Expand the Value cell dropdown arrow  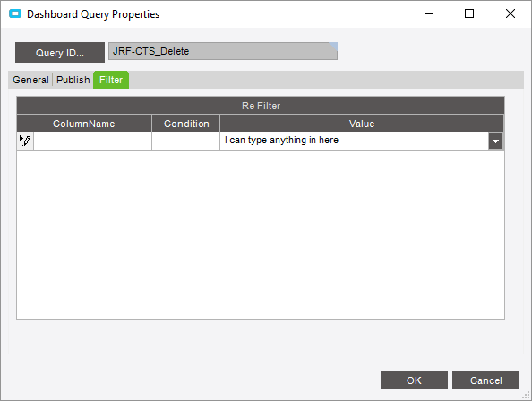pyautogui.click(x=495, y=141)
